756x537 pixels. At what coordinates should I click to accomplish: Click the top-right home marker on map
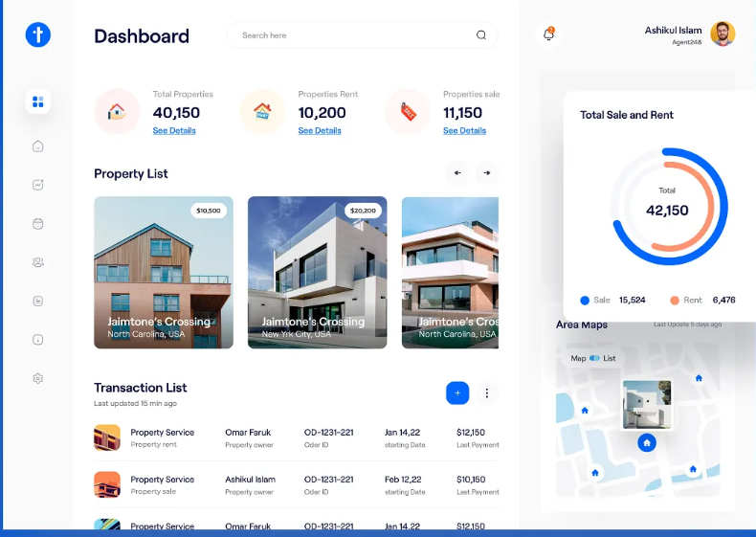point(699,378)
